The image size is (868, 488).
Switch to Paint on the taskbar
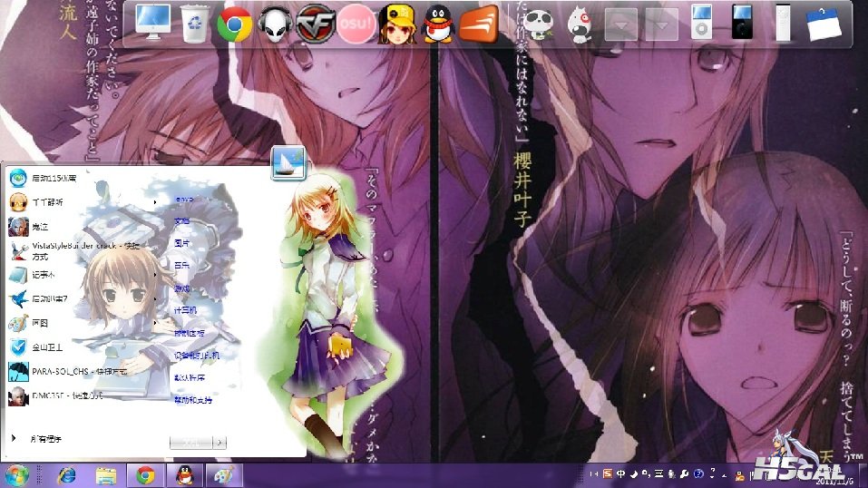point(224,476)
